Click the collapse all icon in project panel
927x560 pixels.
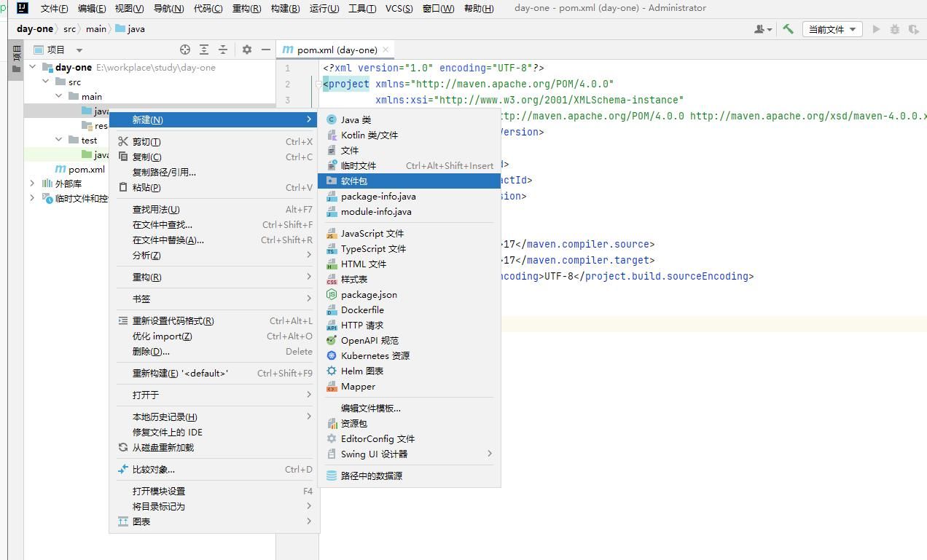tap(223, 50)
